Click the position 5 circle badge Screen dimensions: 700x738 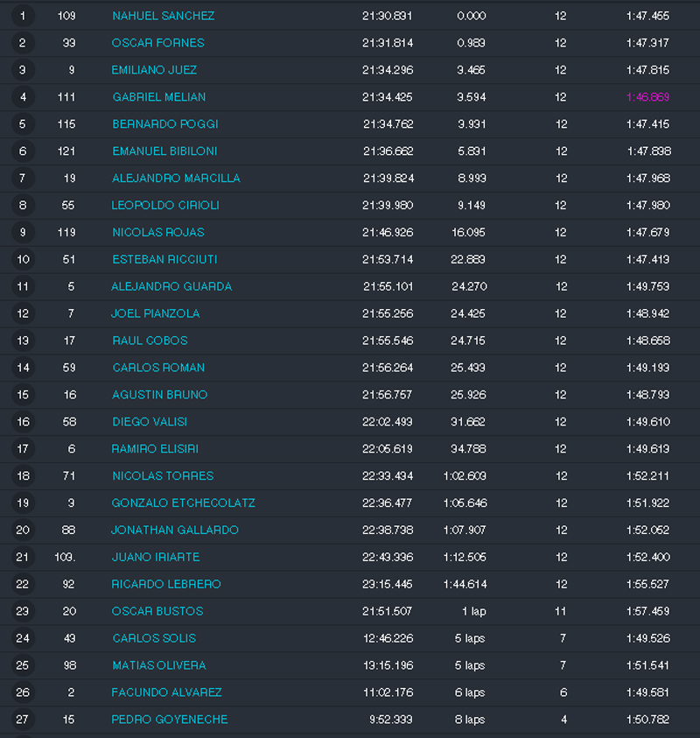coord(23,124)
